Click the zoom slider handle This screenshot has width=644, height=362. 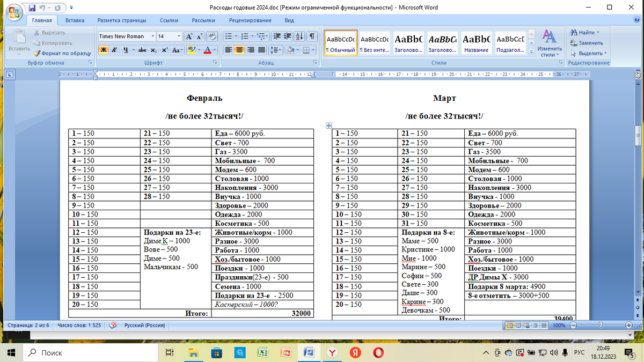point(600,326)
